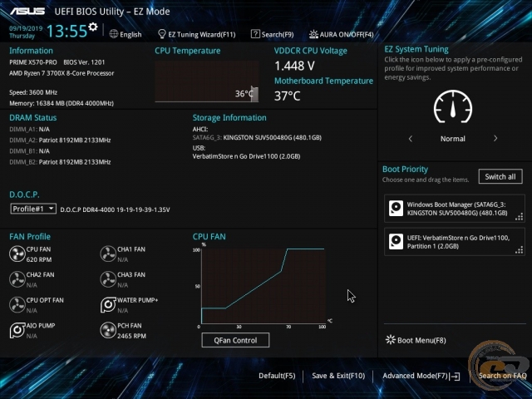Click the EZ Tuning Wizard lightbulb icon
The width and height of the screenshot is (532, 399).
162,34
